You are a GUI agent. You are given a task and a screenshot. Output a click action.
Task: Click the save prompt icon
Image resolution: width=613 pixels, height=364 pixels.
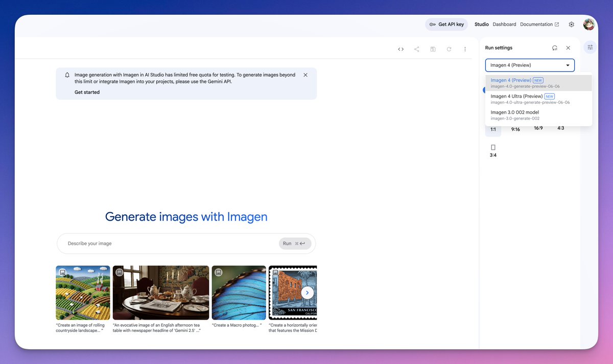(x=433, y=49)
